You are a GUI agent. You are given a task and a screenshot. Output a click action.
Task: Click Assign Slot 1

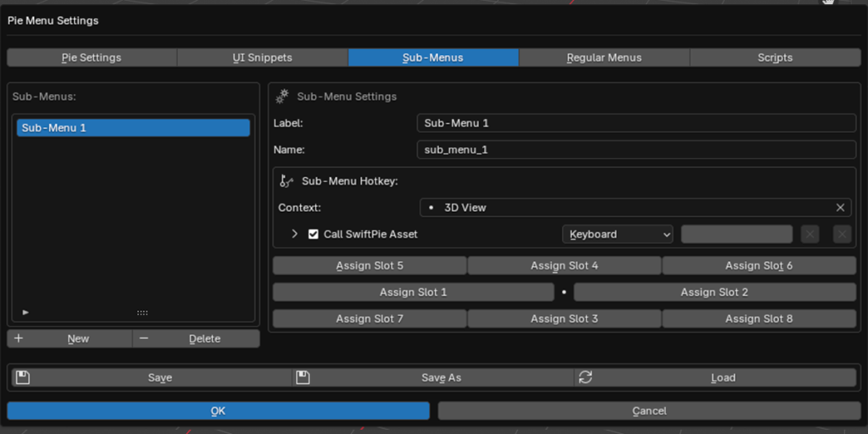[x=414, y=292]
